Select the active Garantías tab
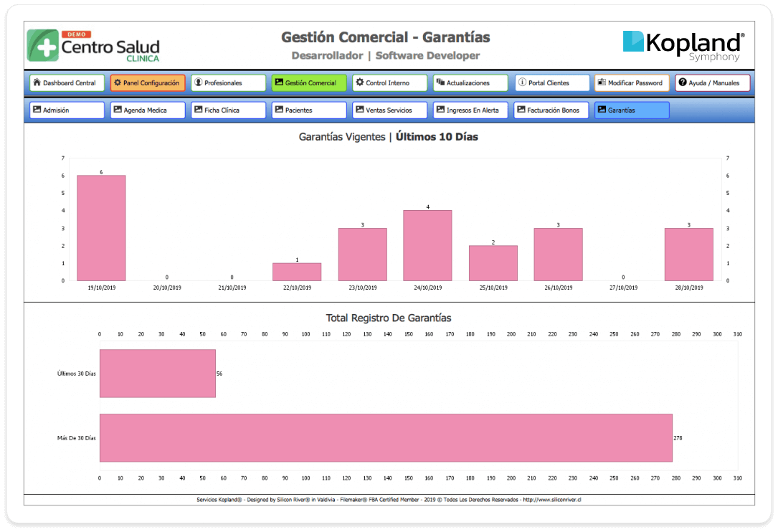 click(x=632, y=110)
